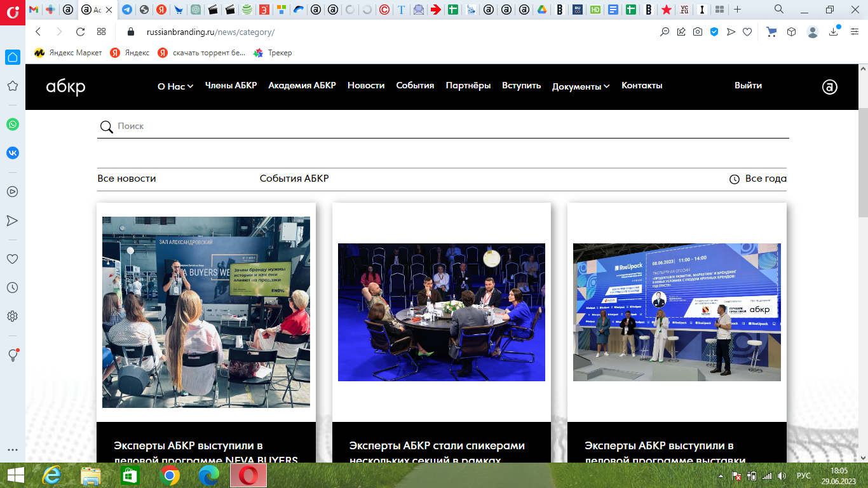Screen dimensions: 868x488
Task: Go to the Новости menu item
Action: click(x=366, y=85)
